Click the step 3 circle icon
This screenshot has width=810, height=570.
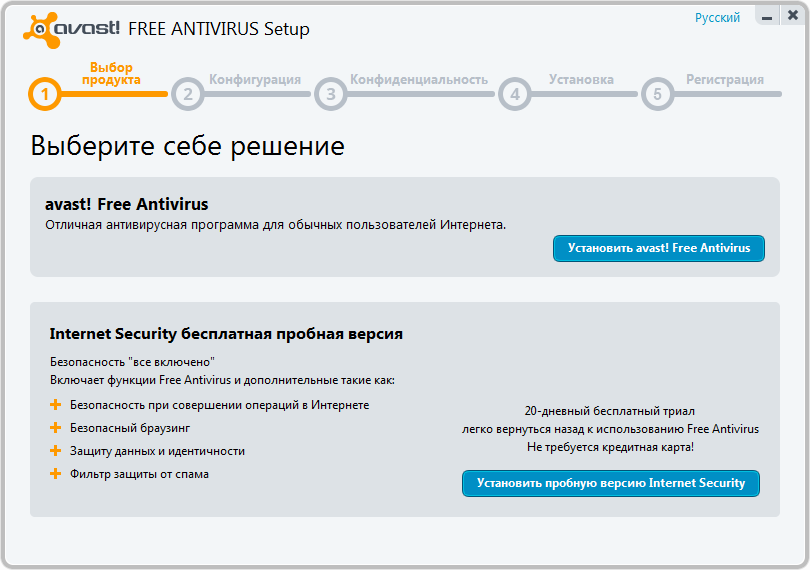tap(330, 95)
